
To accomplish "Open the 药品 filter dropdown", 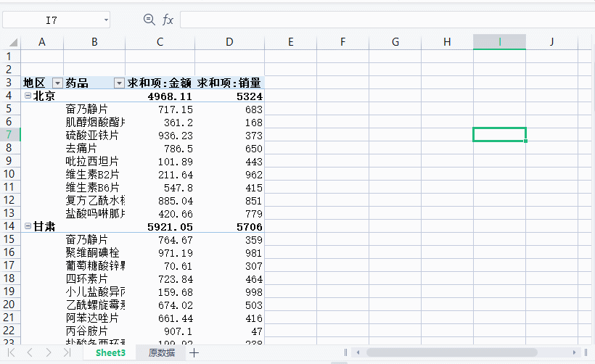I will point(119,83).
